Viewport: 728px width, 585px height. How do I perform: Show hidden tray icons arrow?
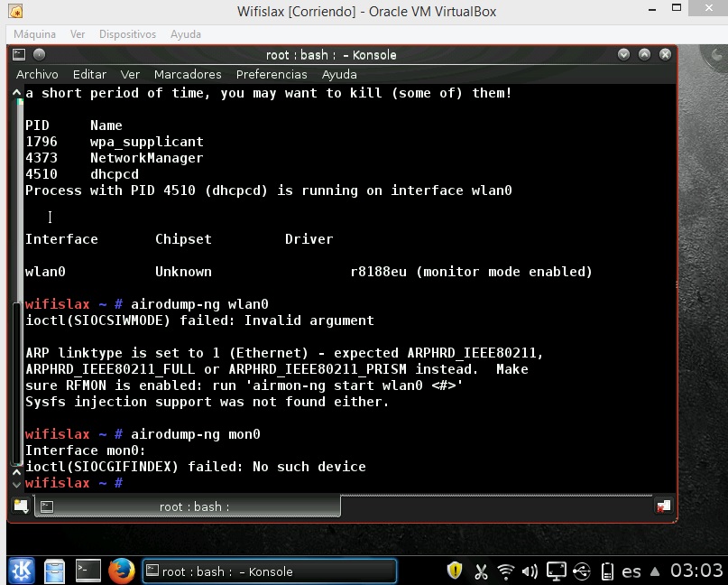pos(655,571)
